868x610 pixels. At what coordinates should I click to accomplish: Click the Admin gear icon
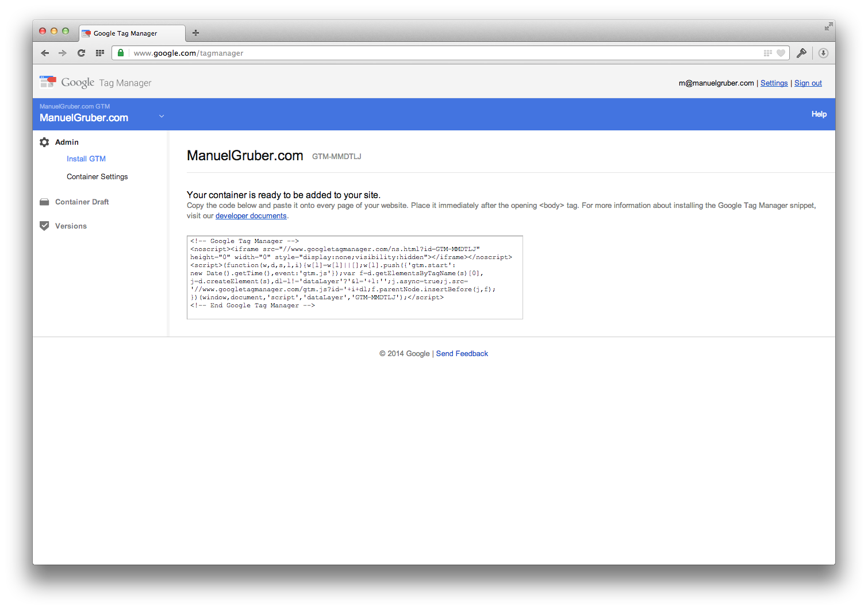pos(44,142)
